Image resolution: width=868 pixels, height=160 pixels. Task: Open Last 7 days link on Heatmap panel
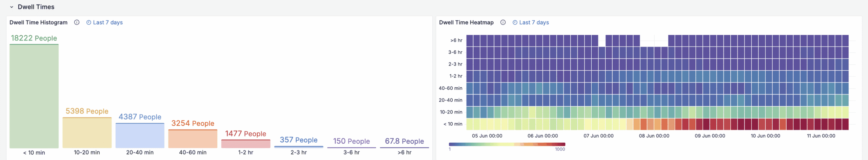pyautogui.click(x=531, y=22)
